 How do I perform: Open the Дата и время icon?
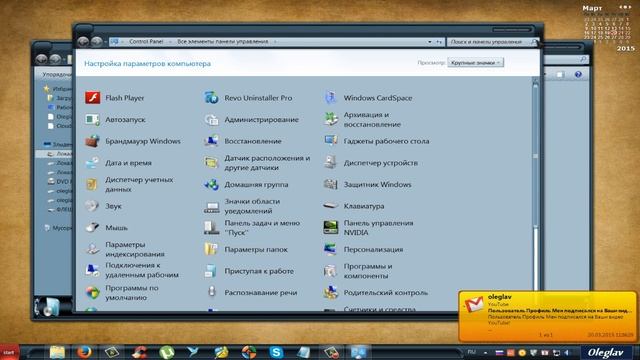(x=93, y=163)
